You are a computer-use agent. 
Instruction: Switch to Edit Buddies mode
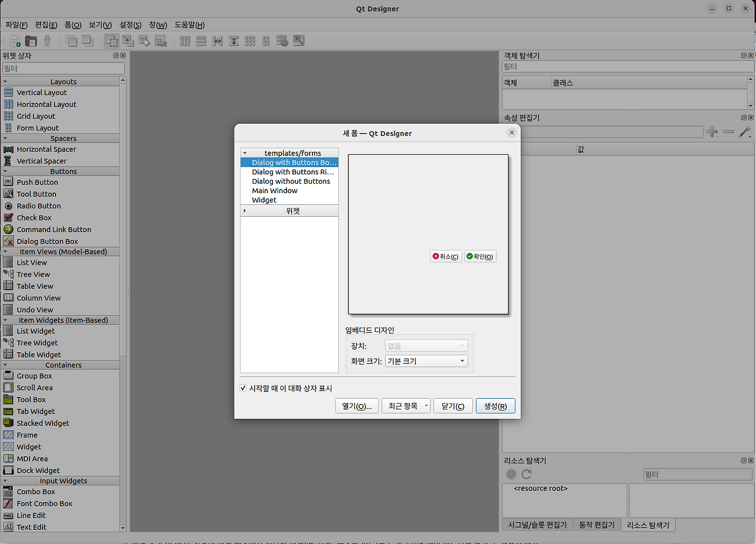pos(144,40)
